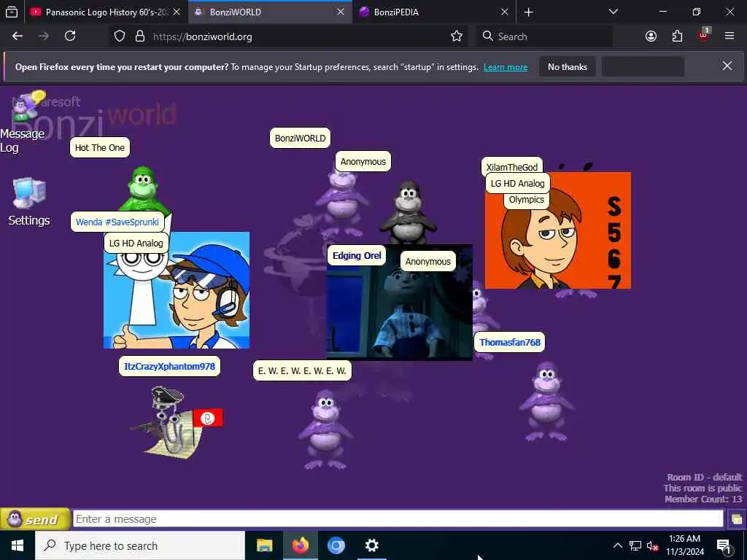The image size is (747, 560).
Task: Click the green Bonzi named Hot The One
Action: click(x=144, y=190)
